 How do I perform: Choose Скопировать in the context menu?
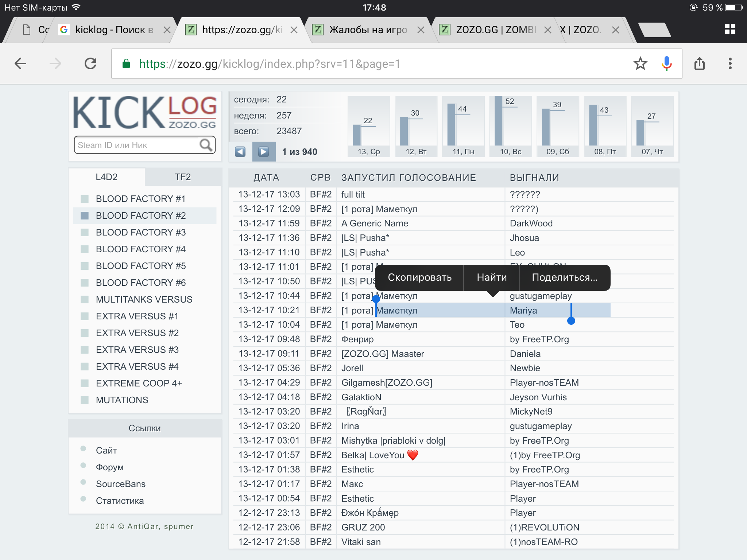(x=419, y=277)
